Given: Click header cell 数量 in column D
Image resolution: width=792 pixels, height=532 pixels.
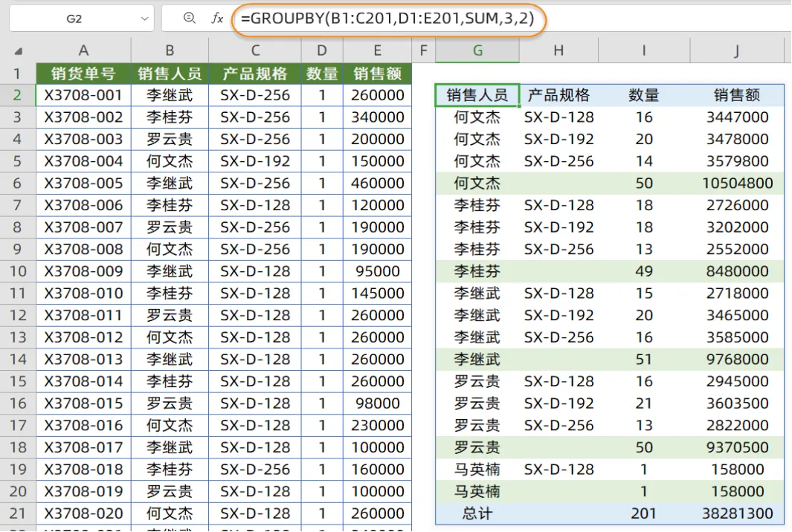Looking at the screenshot, I should click(322, 74).
